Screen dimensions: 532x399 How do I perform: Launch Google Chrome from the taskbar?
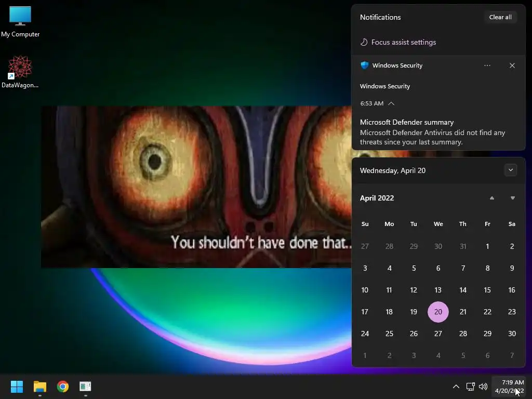coord(63,387)
